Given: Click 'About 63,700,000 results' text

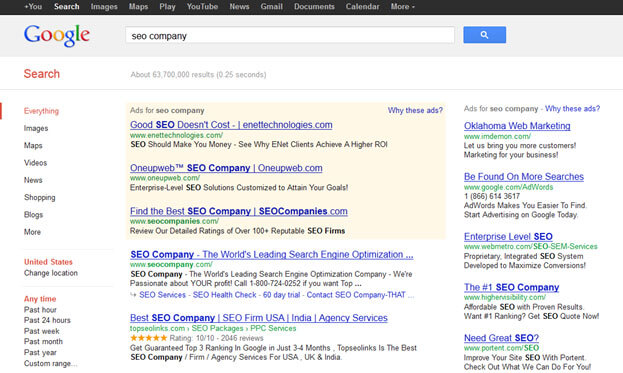Looking at the screenshot, I should tap(198, 75).
